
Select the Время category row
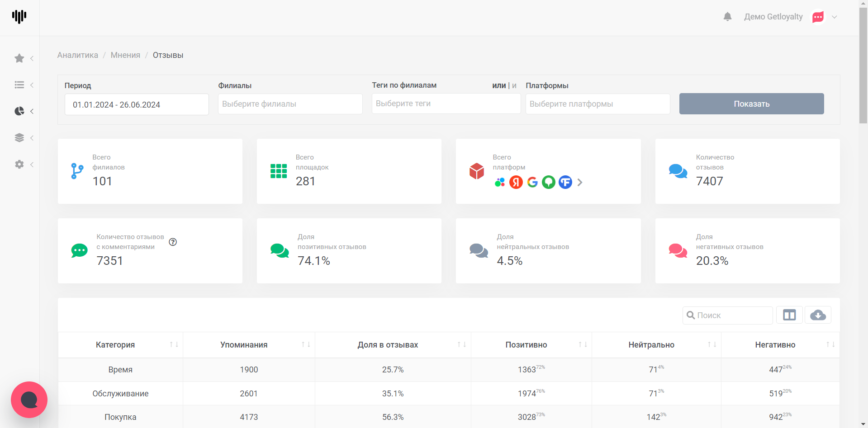point(449,370)
